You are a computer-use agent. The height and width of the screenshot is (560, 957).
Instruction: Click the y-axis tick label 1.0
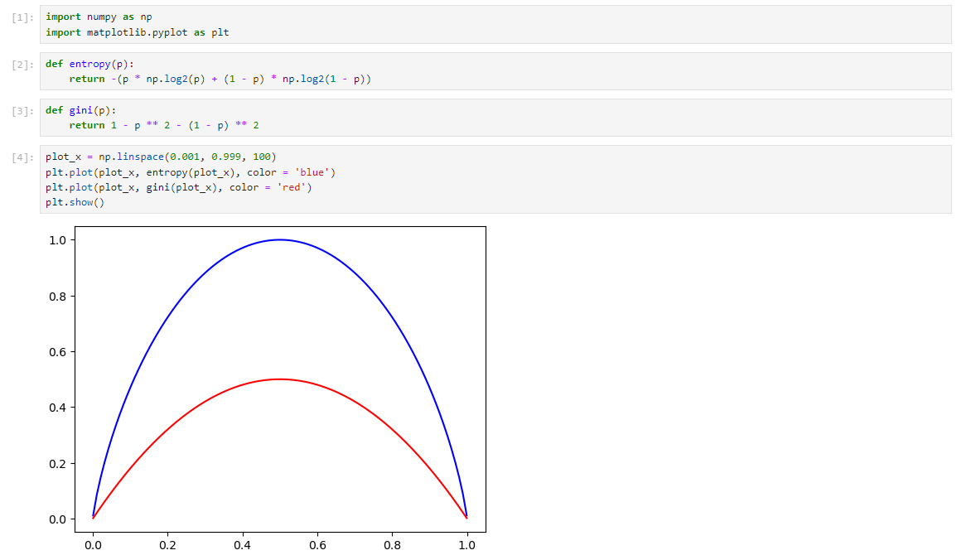(57, 240)
